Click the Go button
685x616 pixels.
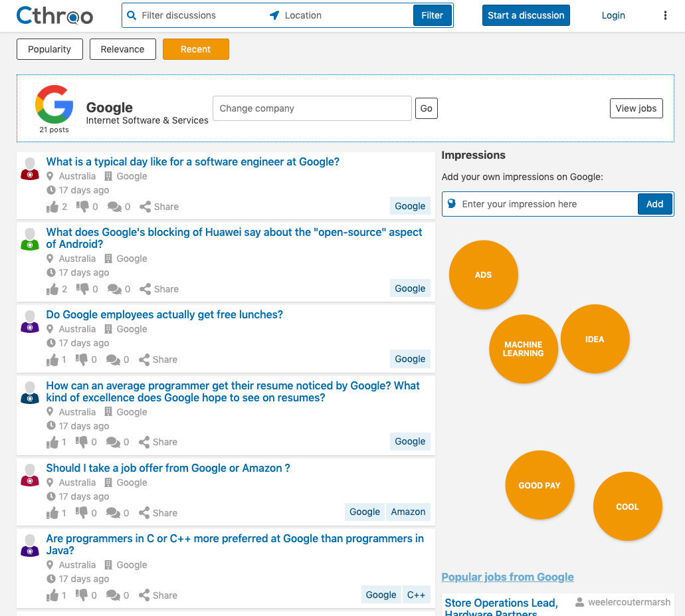click(427, 108)
